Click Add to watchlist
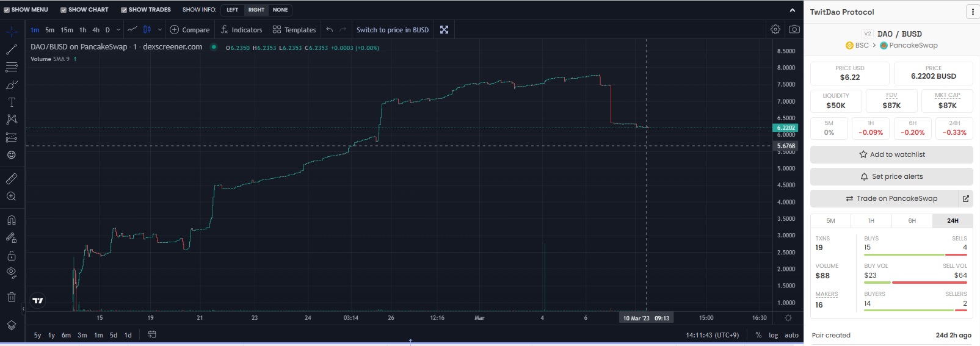The width and height of the screenshot is (980, 346). 891,154
